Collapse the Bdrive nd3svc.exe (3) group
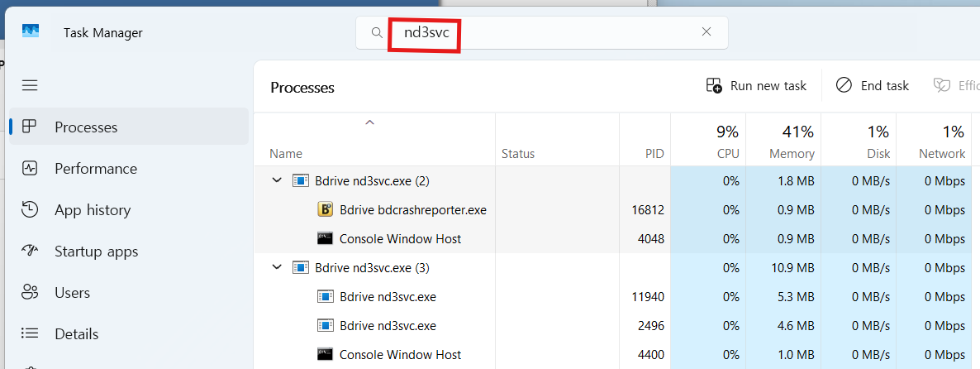This screenshot has height=369, width=980. coord(277,267)
